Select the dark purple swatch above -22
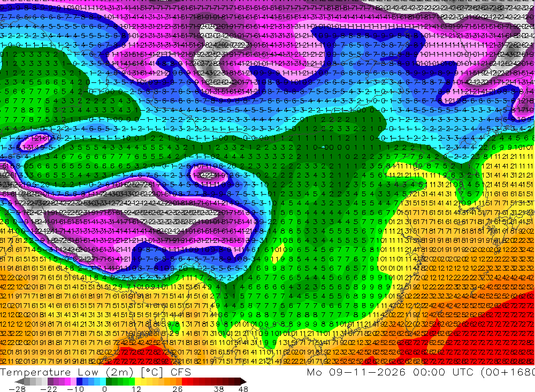Screen dimensions: 535x392 [50, 382]
